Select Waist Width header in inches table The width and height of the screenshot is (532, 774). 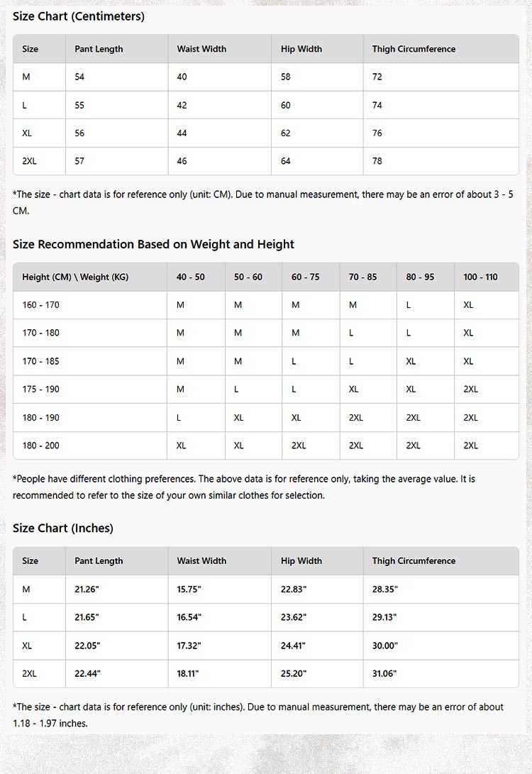(x=201, y=560)
